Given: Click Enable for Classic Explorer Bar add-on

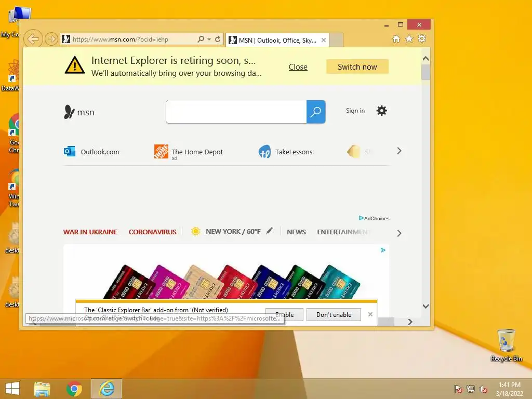Looking at the screenshot, I should pos(284,314).
